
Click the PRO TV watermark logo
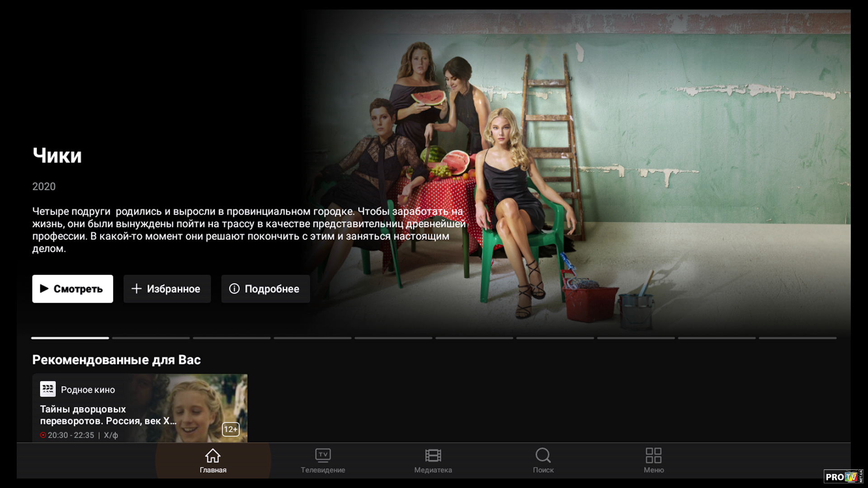[843, 477]
